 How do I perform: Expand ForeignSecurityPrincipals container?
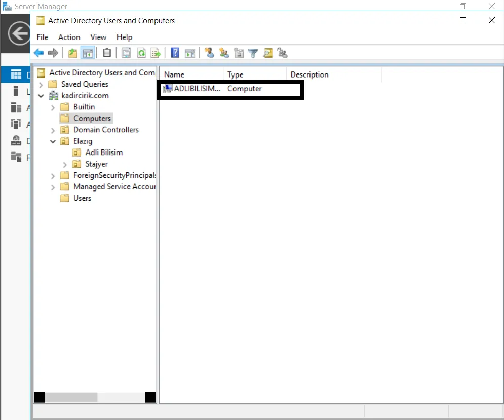[x=53, y=176]
